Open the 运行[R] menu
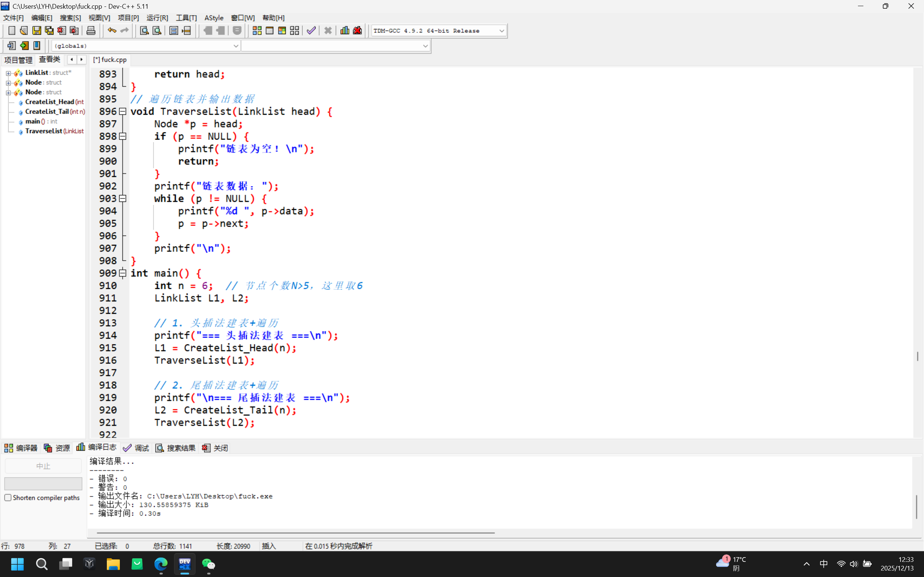Viewport: 924px width, 577px height. pos(157,18)
